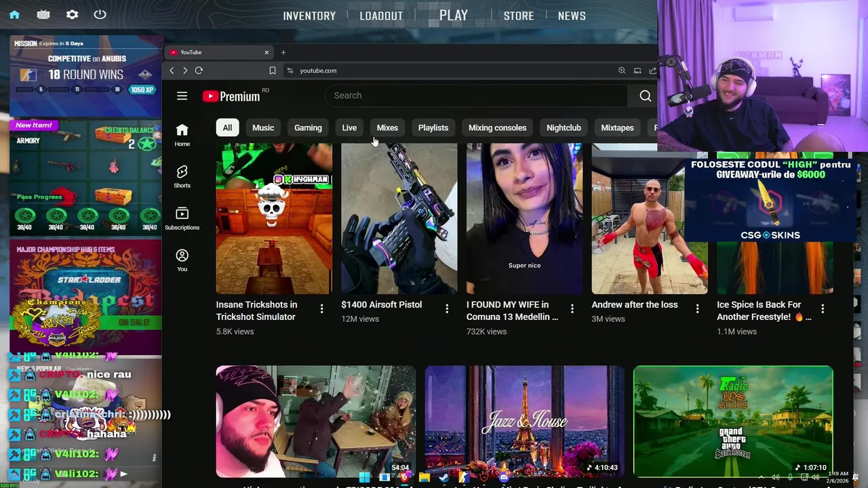The width and height of the screenshot is (868, 488).
Task: Open the CS2 watch/TV icon
Action: pyautogui.click(x=43, y=14)
